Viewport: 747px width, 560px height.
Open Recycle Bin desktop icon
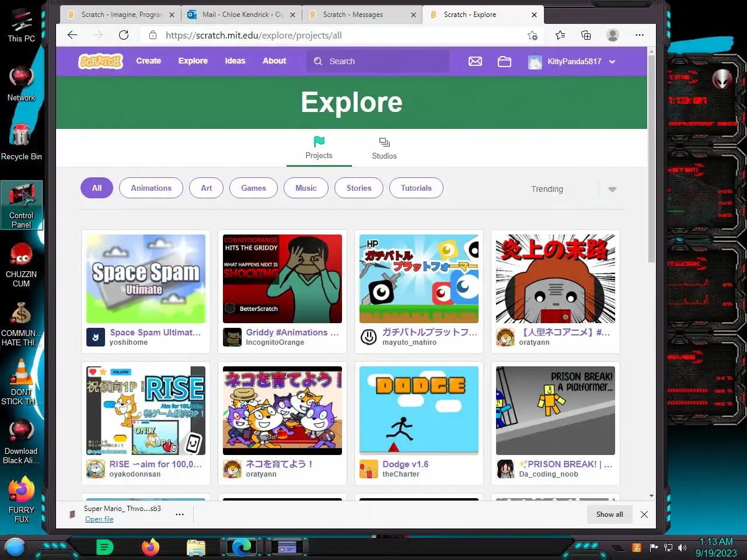point(22,141)
